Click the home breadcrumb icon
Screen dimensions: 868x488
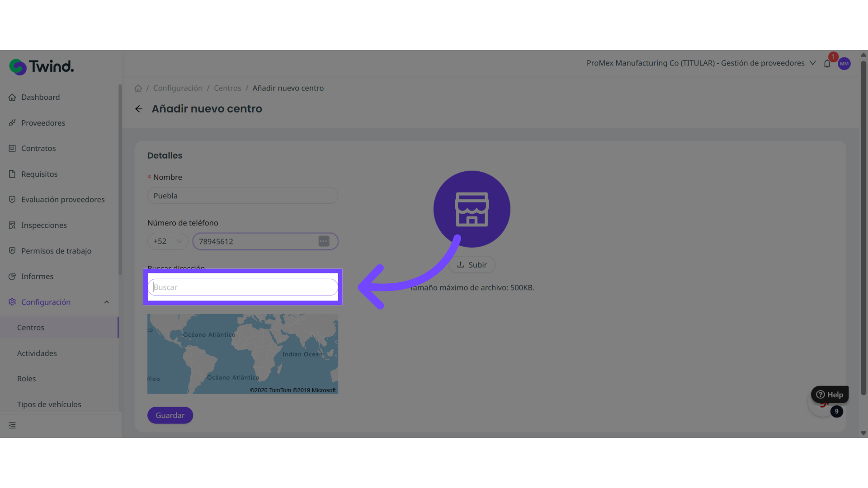pos(138,88)
